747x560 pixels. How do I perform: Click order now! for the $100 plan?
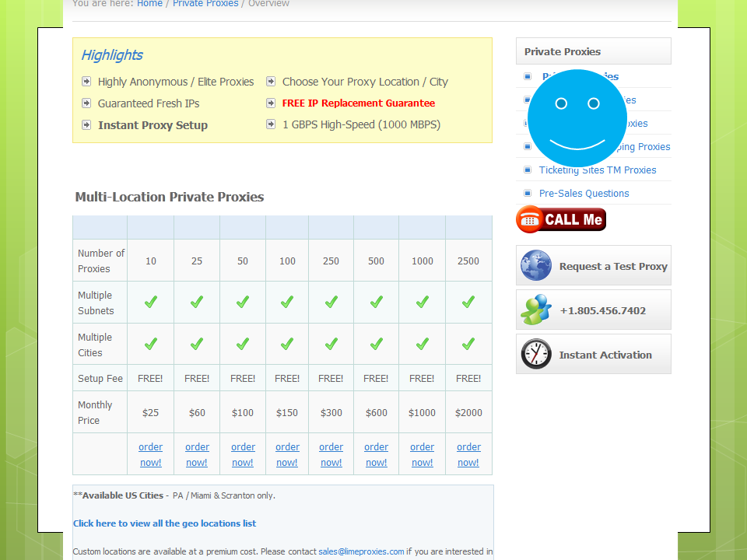243,454
